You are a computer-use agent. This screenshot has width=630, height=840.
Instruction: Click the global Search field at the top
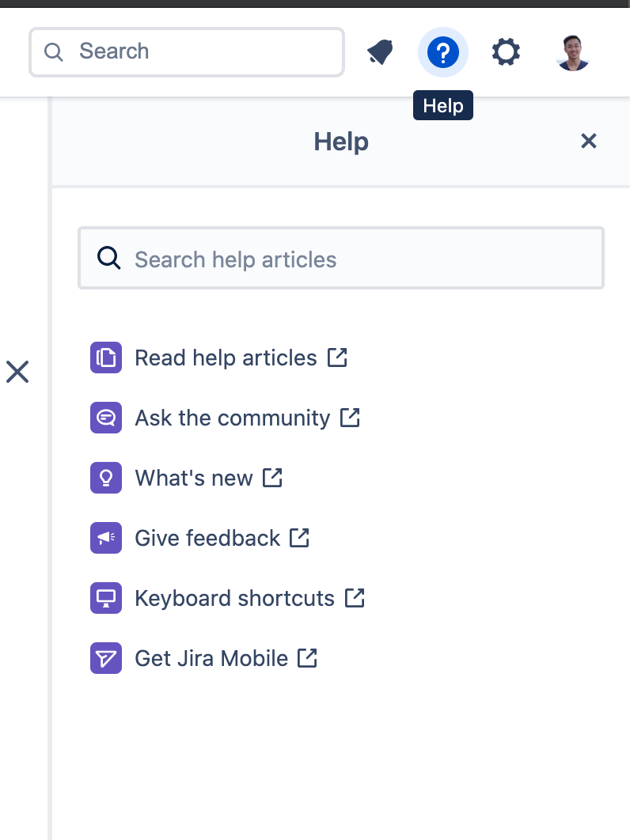point(186,51)
